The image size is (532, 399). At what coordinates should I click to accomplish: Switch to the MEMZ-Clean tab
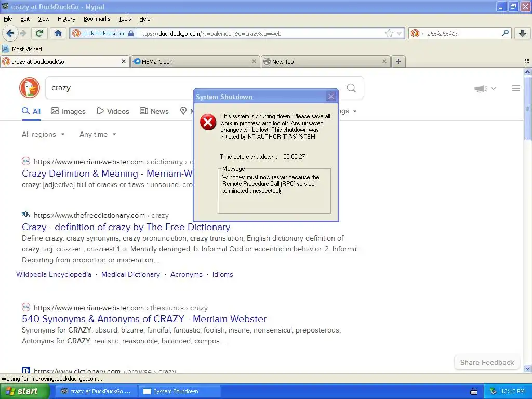click(195, 61)
